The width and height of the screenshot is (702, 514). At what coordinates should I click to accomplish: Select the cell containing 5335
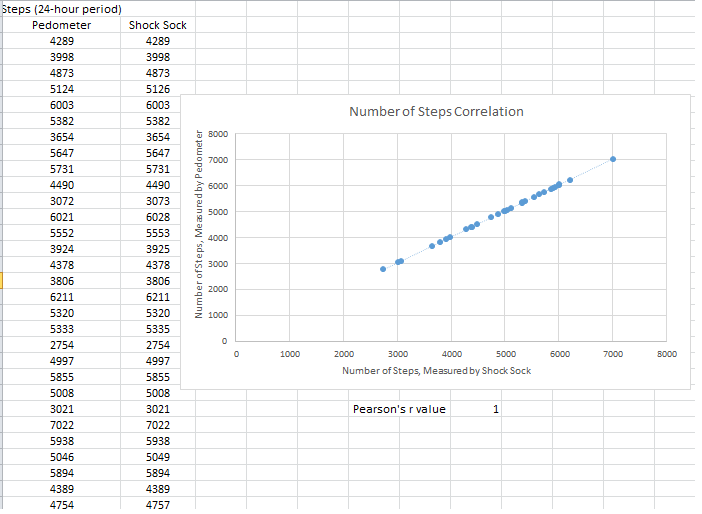(x=157, y=329)
